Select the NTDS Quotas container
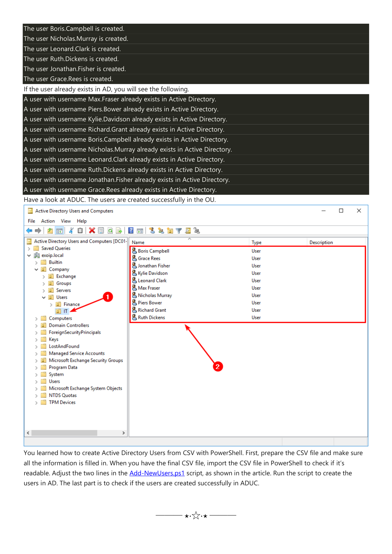 (63, 395)
